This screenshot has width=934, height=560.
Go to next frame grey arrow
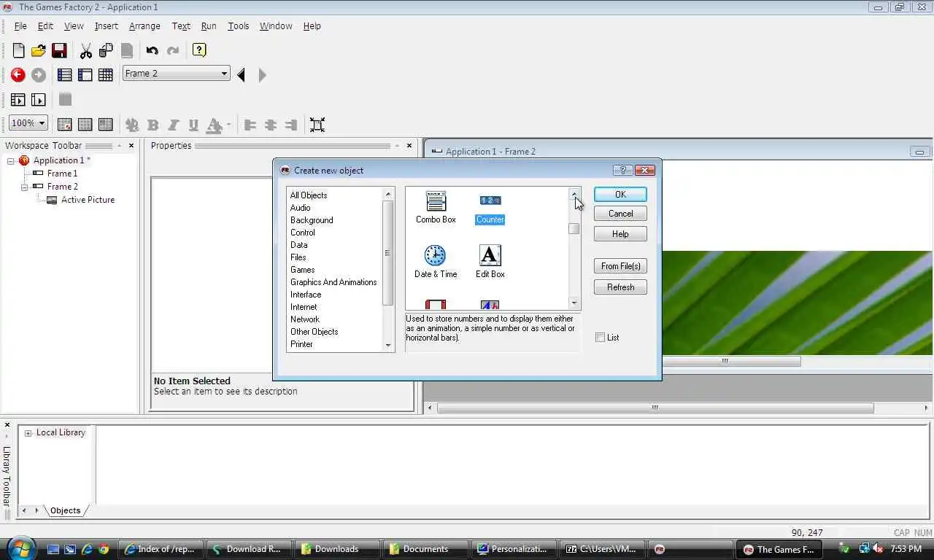(x=262, y=75)
